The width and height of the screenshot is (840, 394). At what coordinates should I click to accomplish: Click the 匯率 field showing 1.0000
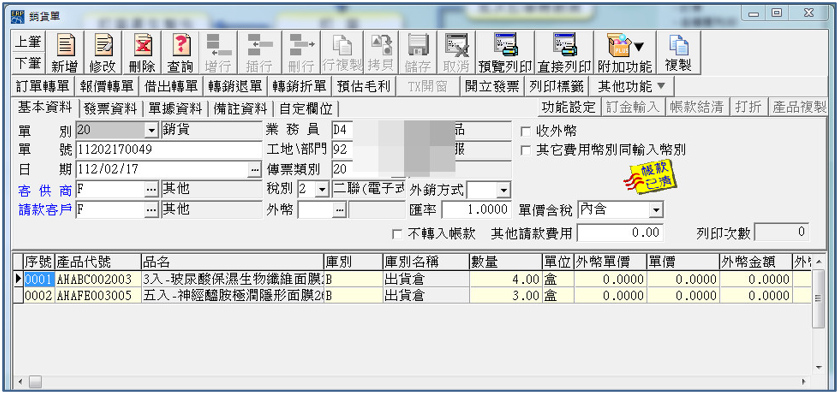pyautogui.click(x=476, y=210)
